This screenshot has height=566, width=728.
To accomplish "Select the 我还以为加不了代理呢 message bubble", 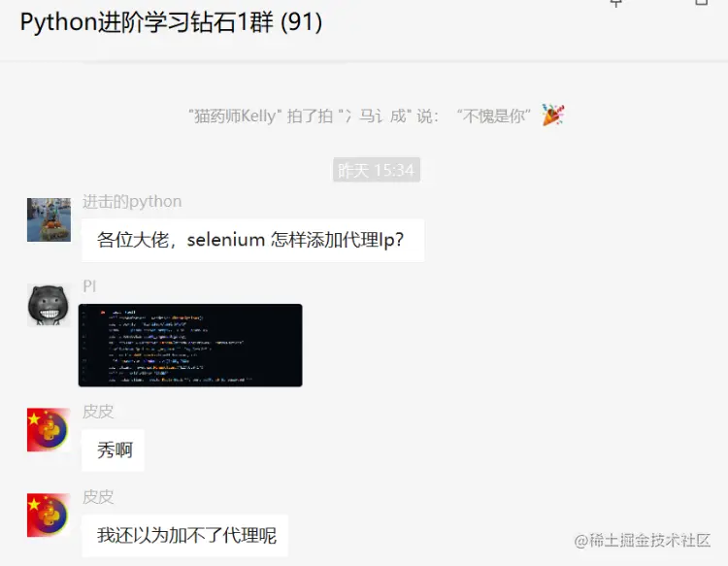I will click(185, 535).
